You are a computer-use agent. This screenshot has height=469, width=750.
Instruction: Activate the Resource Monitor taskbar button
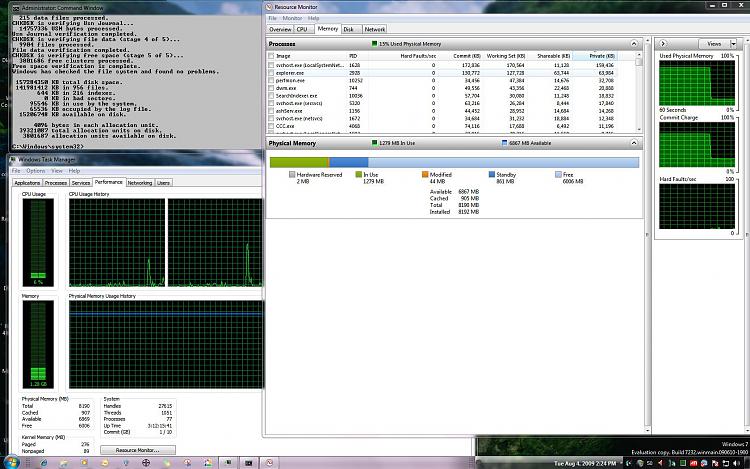(x=269, y=463)
